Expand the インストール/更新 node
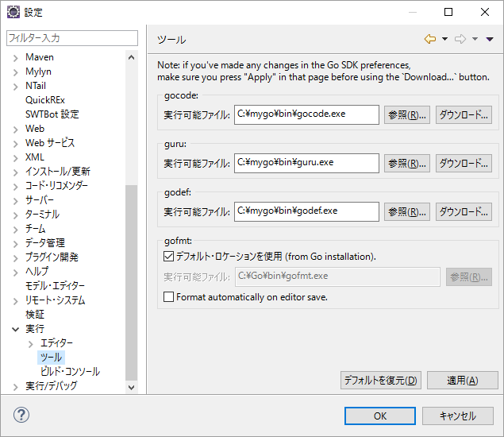 pos(15,172)
